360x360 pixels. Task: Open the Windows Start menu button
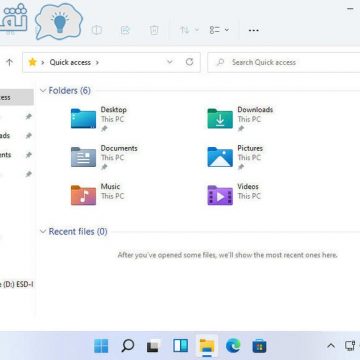coord(101,346)
